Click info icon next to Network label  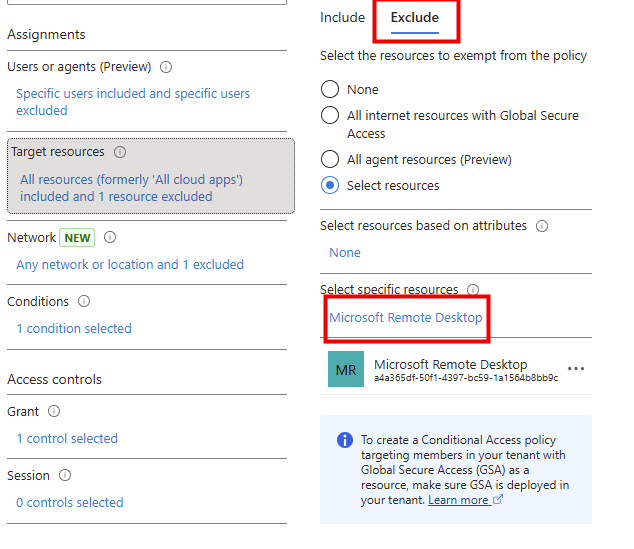tap(110, 238)
